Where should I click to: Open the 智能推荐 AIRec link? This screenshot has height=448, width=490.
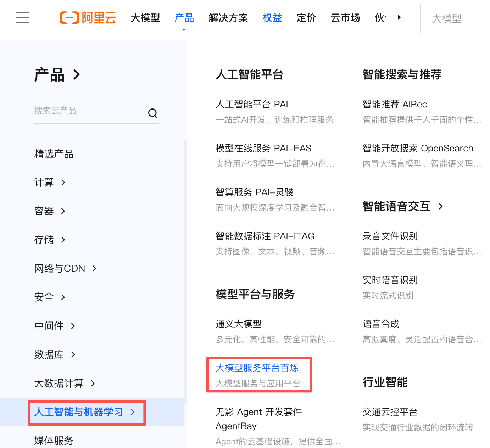pyautogui.click(x=395, y=104)
